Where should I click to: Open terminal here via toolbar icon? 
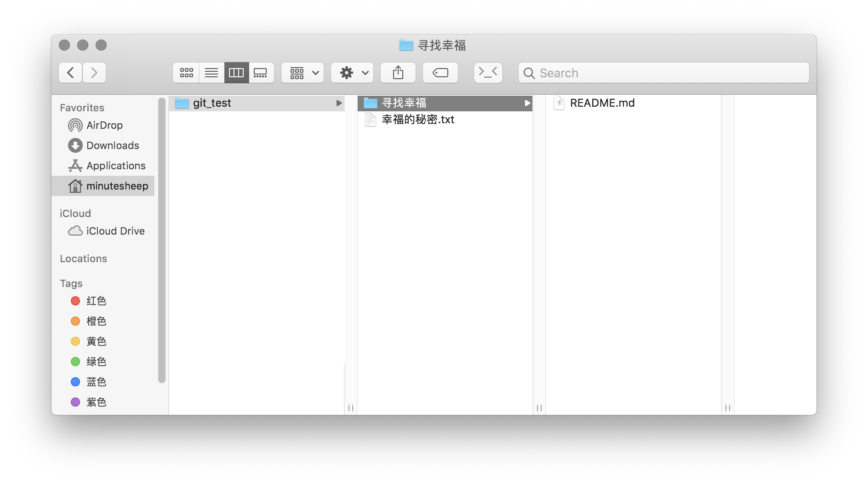point(488,73)
